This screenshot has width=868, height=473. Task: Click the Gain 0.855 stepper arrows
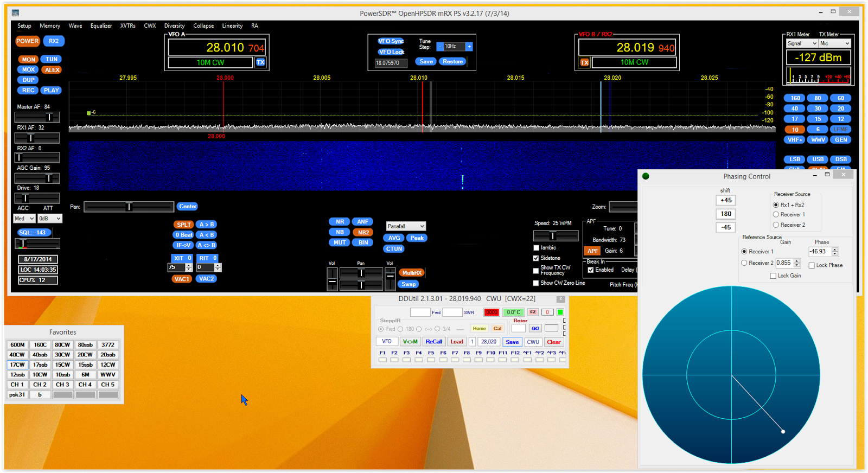tap(797, 263)
